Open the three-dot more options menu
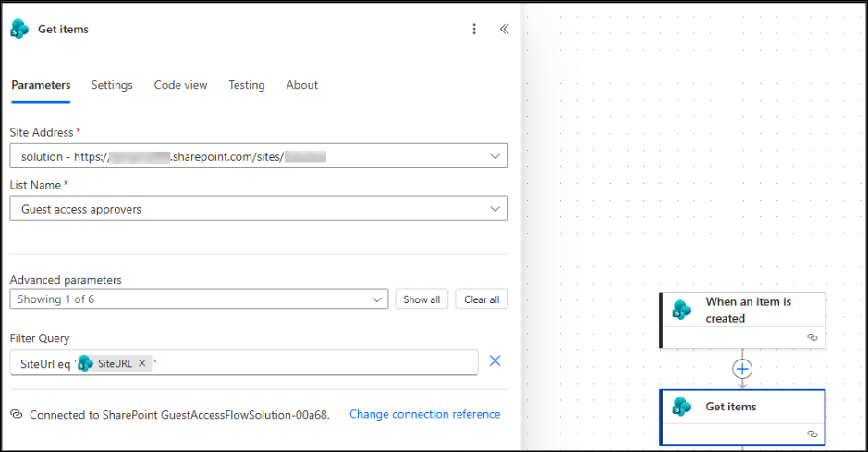Image resolution: width=868 pixels, height=452 pixels. (x=474, y=29)
